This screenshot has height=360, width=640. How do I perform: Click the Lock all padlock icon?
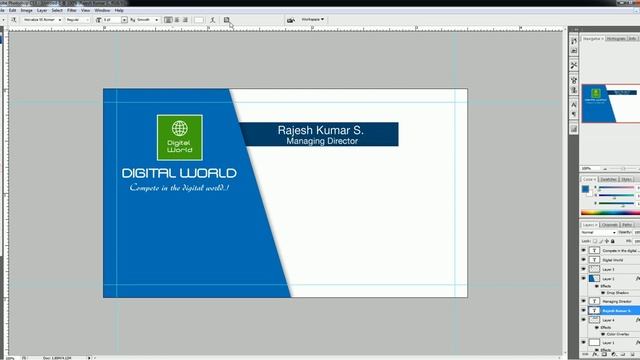coord(613,241)
